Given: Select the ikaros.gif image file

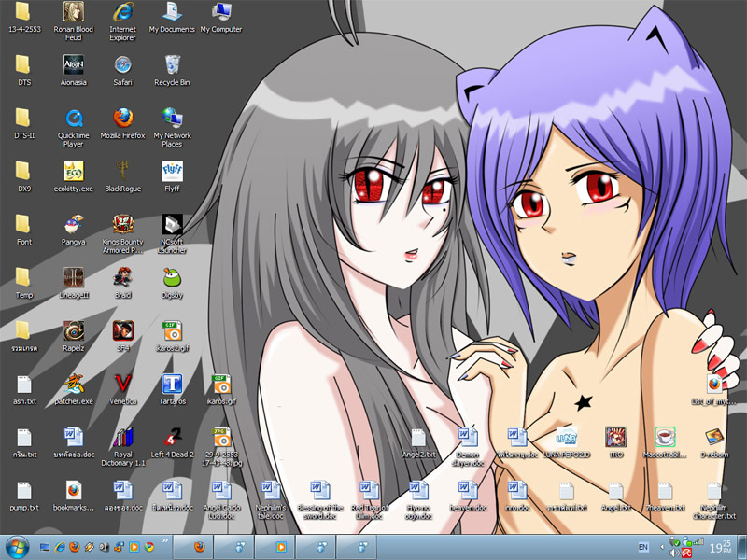Looking at the screenshot, I should pyautogui.click(x=221, y=389).
